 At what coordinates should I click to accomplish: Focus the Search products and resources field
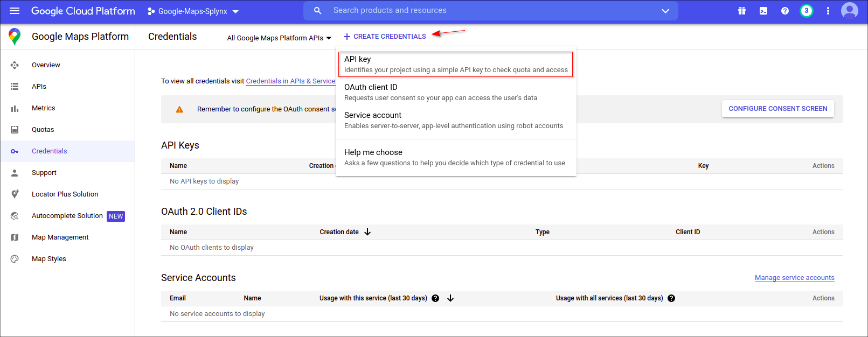pos(485,11)
